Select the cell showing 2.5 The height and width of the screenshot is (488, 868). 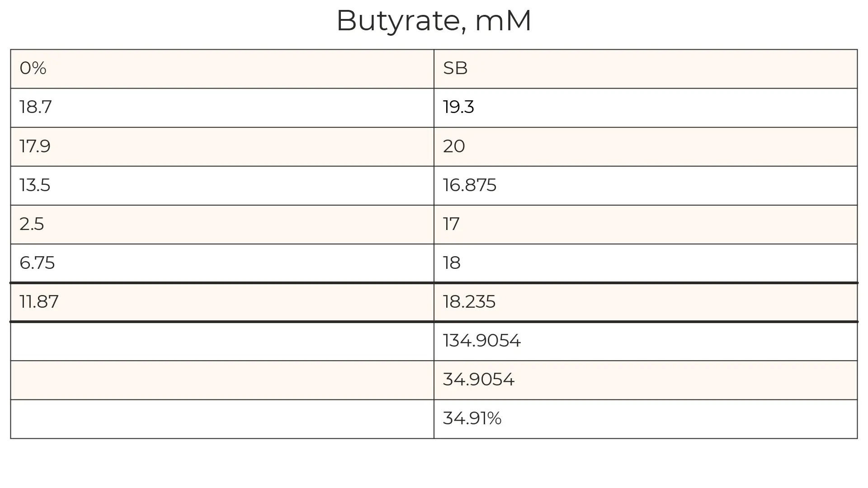(222, 224)
